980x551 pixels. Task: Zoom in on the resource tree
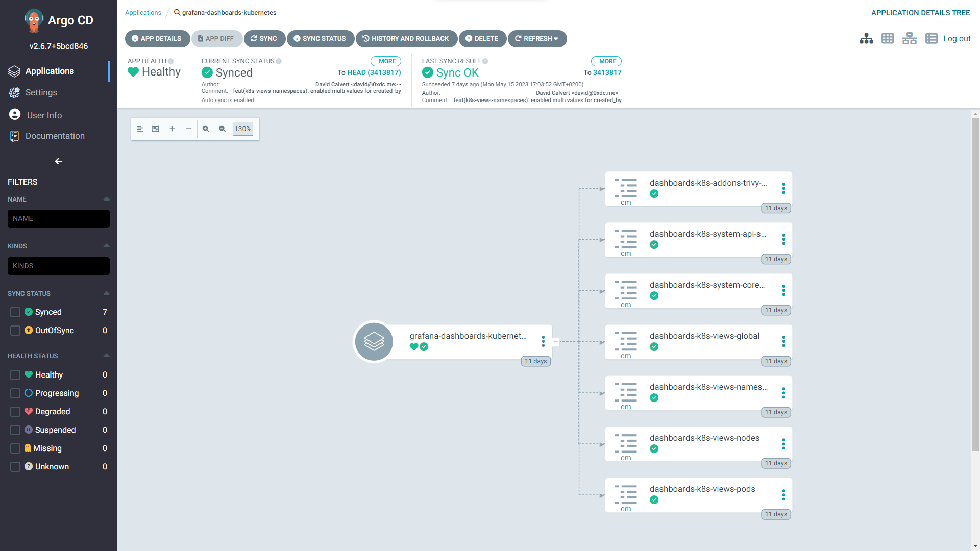[x=206, y=129]
